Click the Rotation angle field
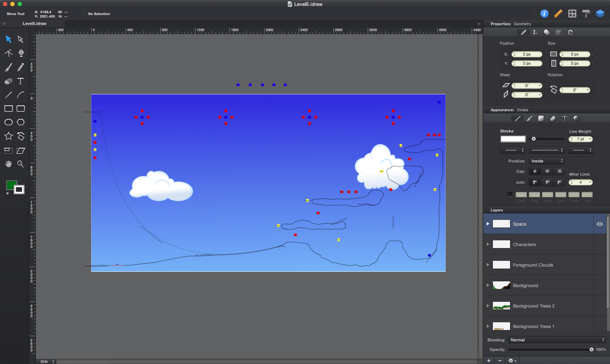 (575, 90)
